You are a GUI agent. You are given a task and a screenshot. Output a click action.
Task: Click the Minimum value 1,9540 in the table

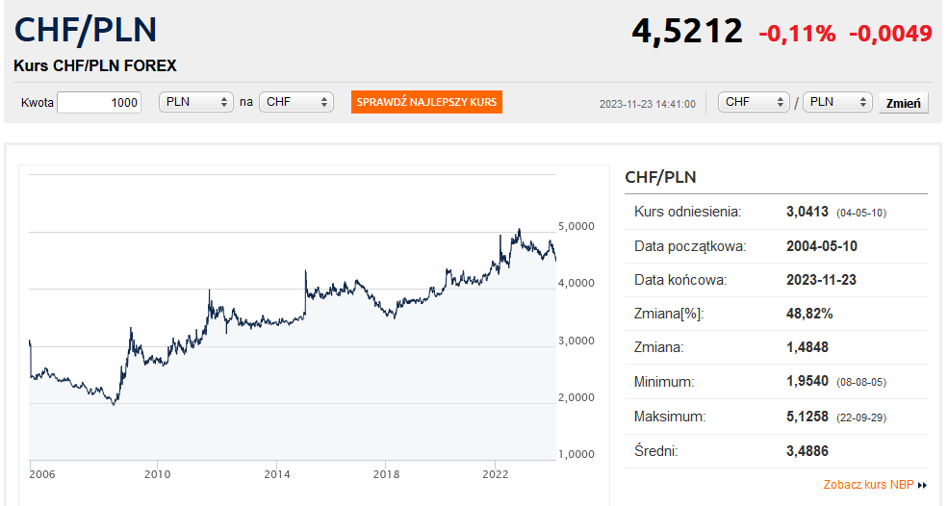(x=807, y=382)
